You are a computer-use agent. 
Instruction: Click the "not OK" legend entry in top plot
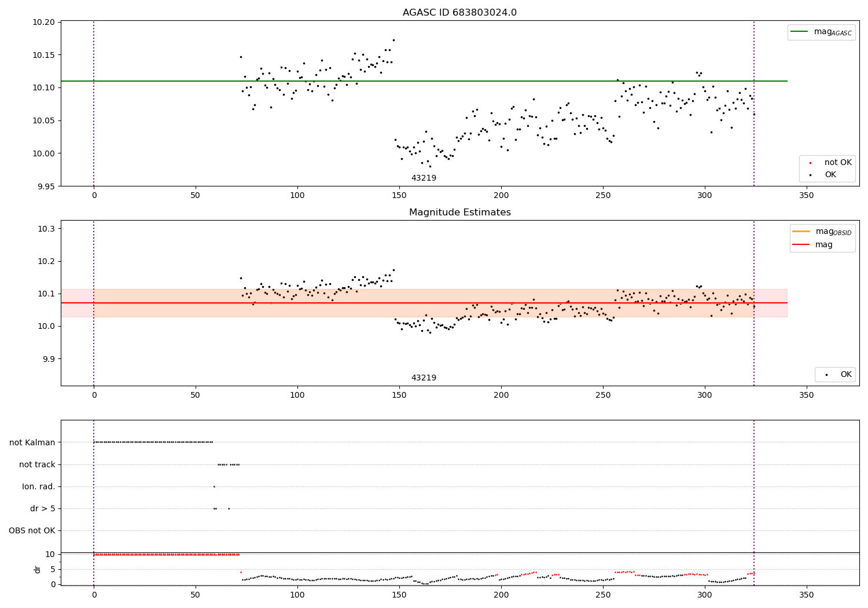point(838,163)
